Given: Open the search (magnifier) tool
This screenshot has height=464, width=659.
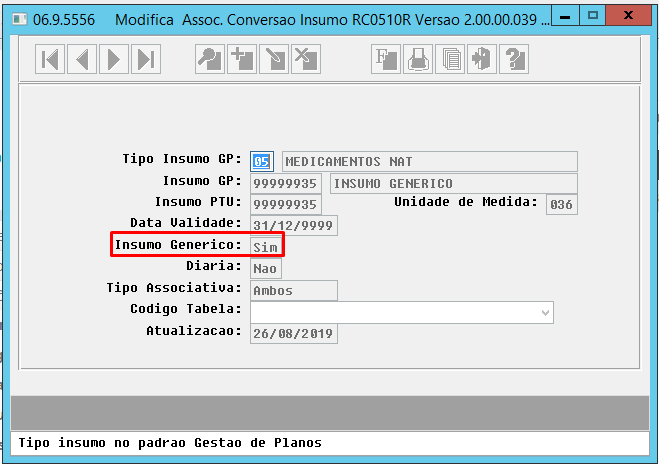Looking at the screenshot, I should (x=210, y=59).
